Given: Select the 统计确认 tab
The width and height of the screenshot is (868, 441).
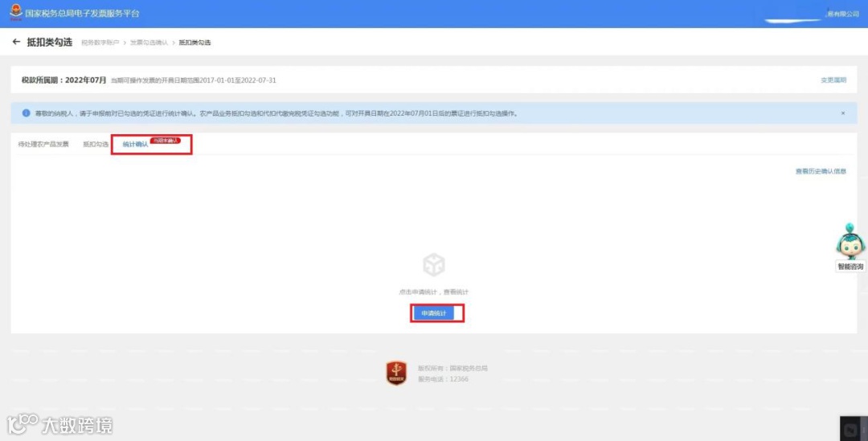Looking at the screenshot, I should pos(135,144).
